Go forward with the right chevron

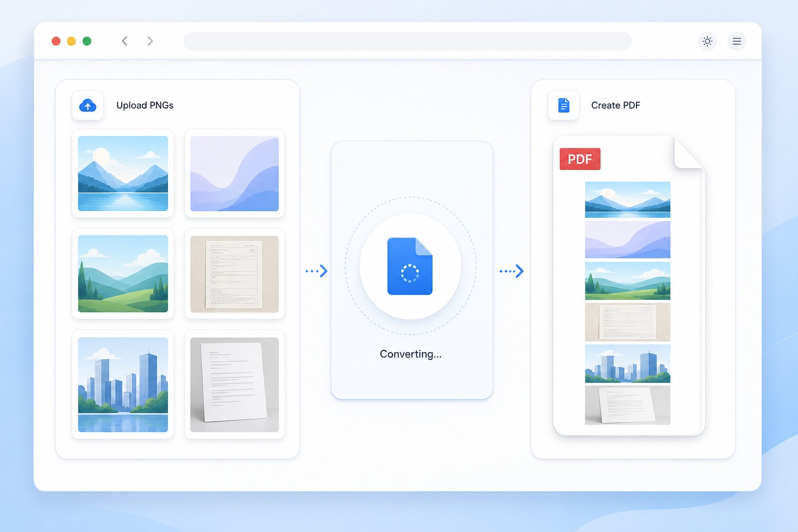[150, 41]
